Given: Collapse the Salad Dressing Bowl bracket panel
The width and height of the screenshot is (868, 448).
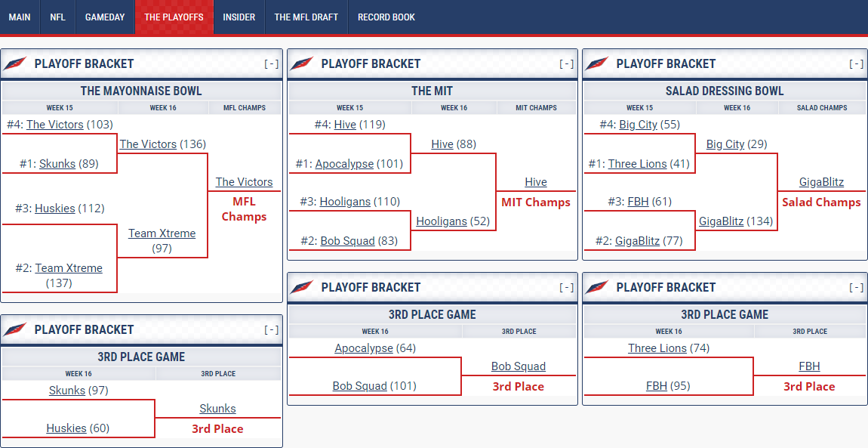Looking at the screenshot, I should tap(856, 64).
